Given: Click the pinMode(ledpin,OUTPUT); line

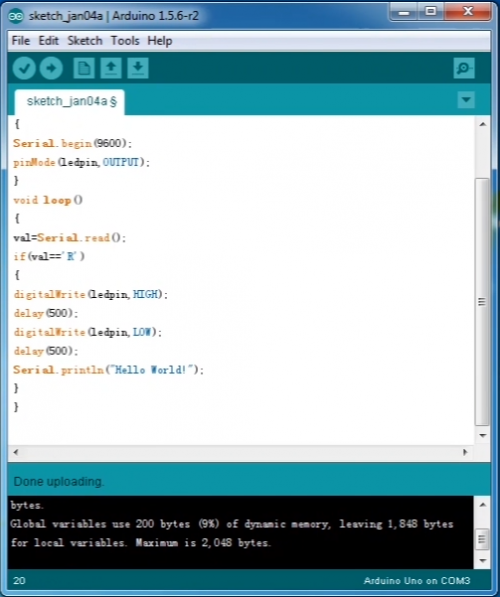Looking at the screenshot, I should [x=81, y=162].
